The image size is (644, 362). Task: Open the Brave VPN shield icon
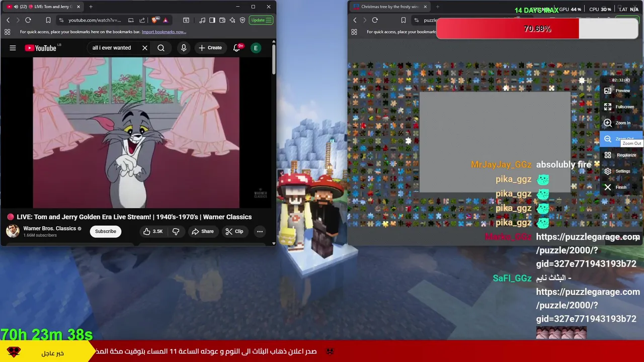(243, 20)
